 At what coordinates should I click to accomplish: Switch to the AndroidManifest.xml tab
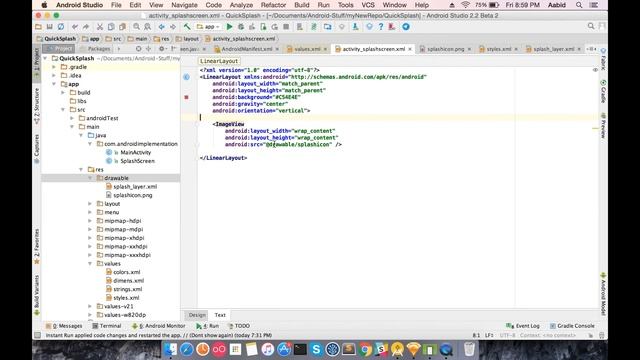coord(247,49)
